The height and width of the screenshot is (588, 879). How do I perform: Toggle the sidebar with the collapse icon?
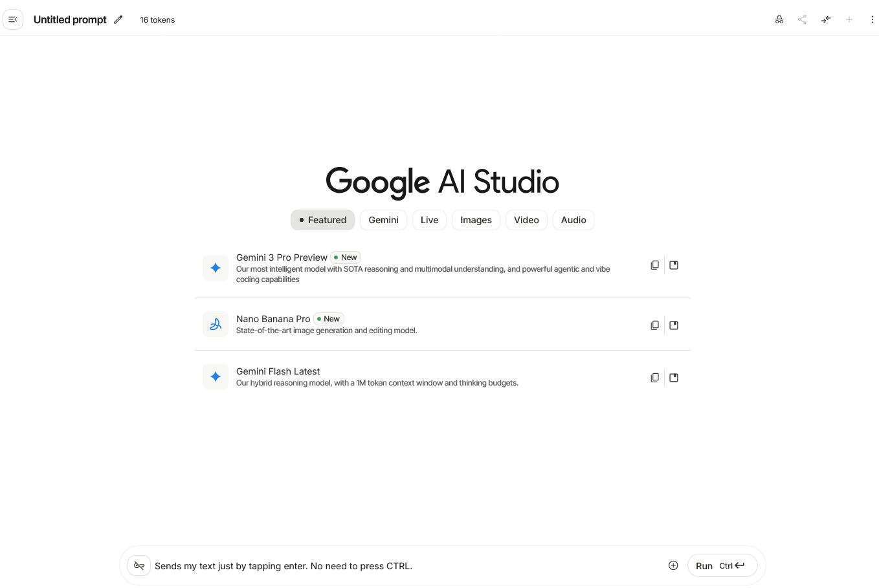point(13,19)
